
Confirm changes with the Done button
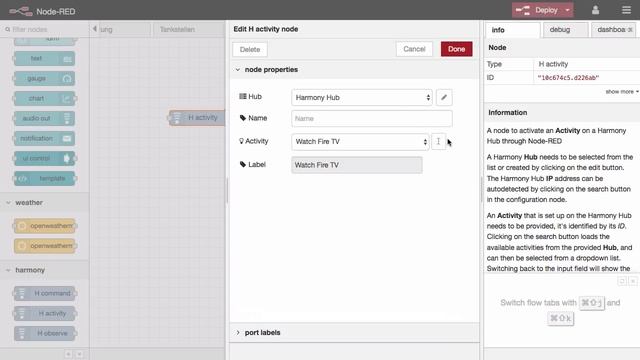point(456,49)
